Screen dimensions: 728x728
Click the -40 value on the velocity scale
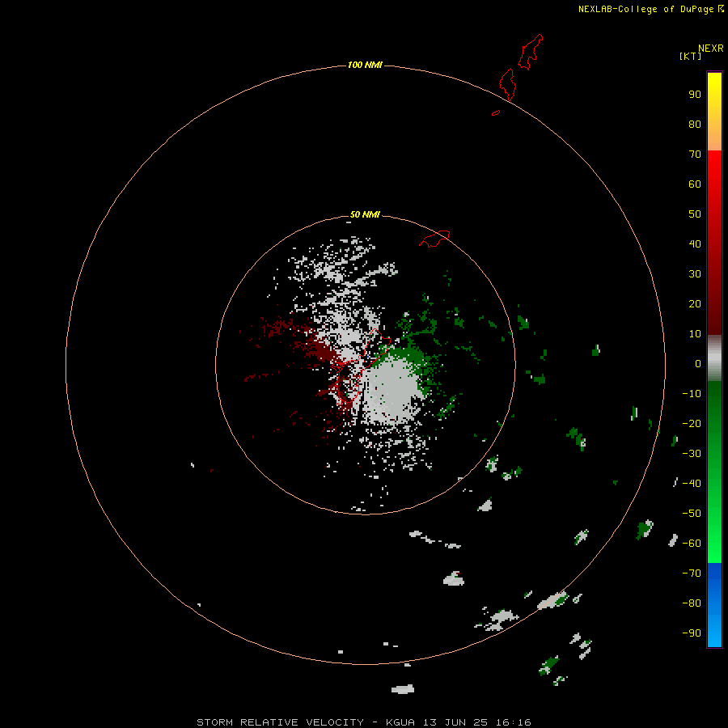[692, 484]
